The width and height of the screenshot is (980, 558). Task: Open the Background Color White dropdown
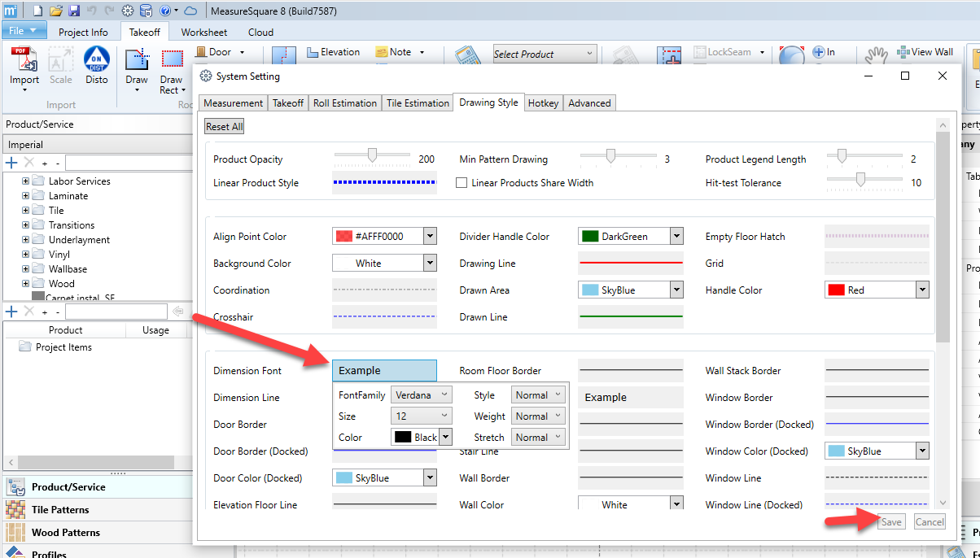coord(384,264)
